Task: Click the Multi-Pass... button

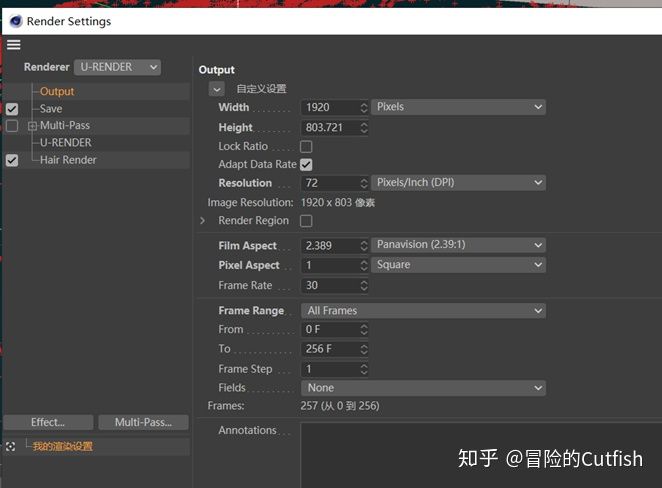Action: (x=143, y=423)
